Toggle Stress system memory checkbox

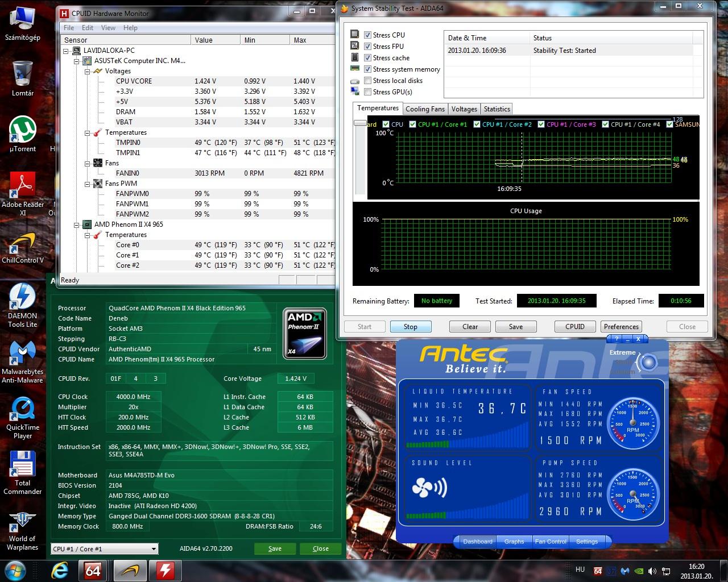[x=368, y=69]
